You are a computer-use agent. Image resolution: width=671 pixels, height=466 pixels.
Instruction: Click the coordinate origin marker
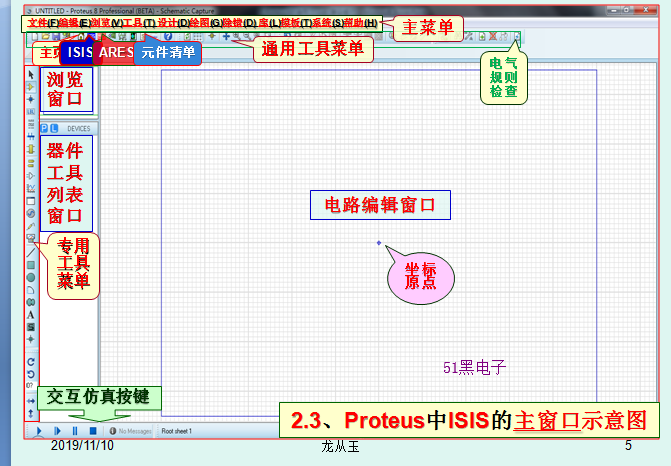point(379,243)
